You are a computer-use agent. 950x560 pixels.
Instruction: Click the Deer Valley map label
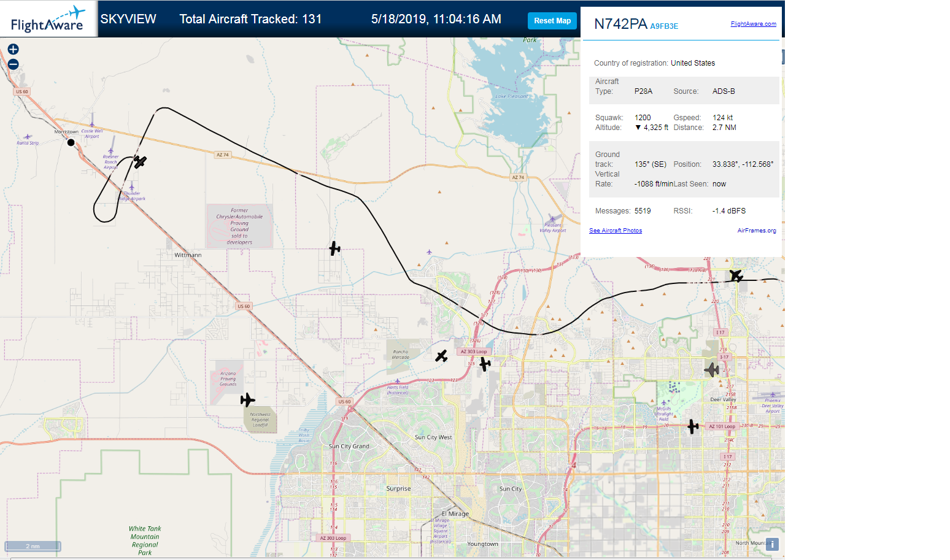724,399
